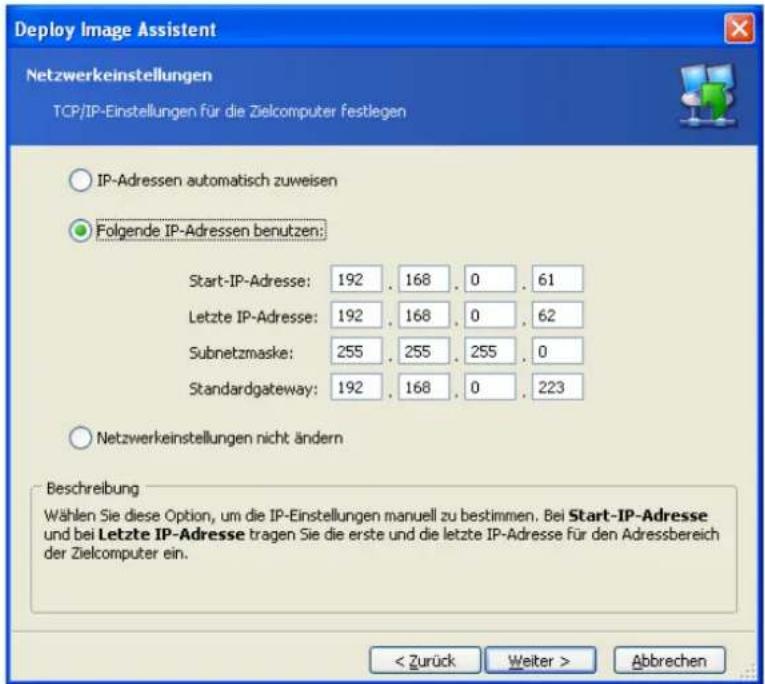This screenshot has height=684, width=765.
Task: Click first octet field of Letzte IP-Adresse
Action: click(356, 315)
